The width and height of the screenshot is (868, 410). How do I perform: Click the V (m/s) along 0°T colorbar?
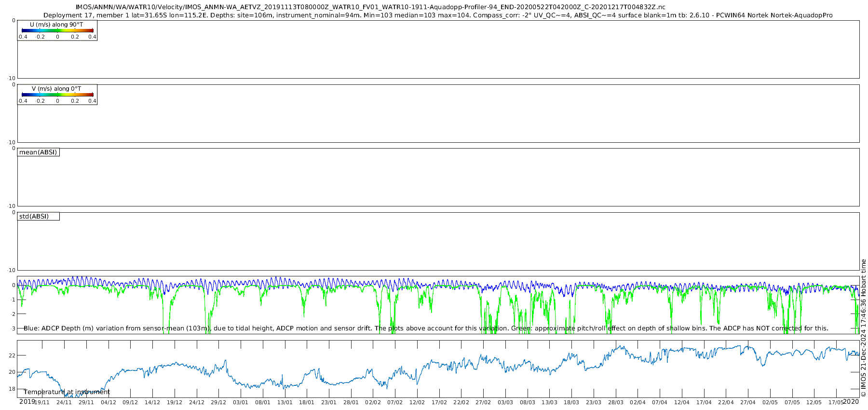(x=57, y=95)
